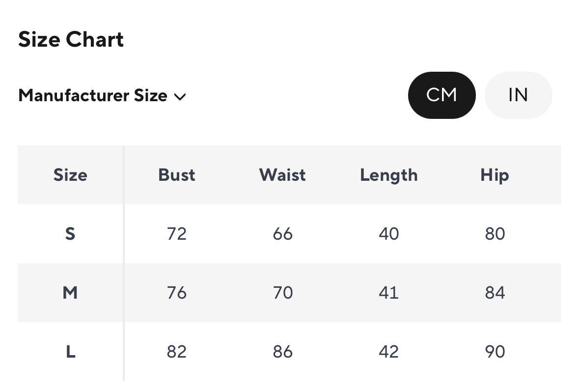Select the Size column header
Screen dimensions: 579x392
point(70,175)
